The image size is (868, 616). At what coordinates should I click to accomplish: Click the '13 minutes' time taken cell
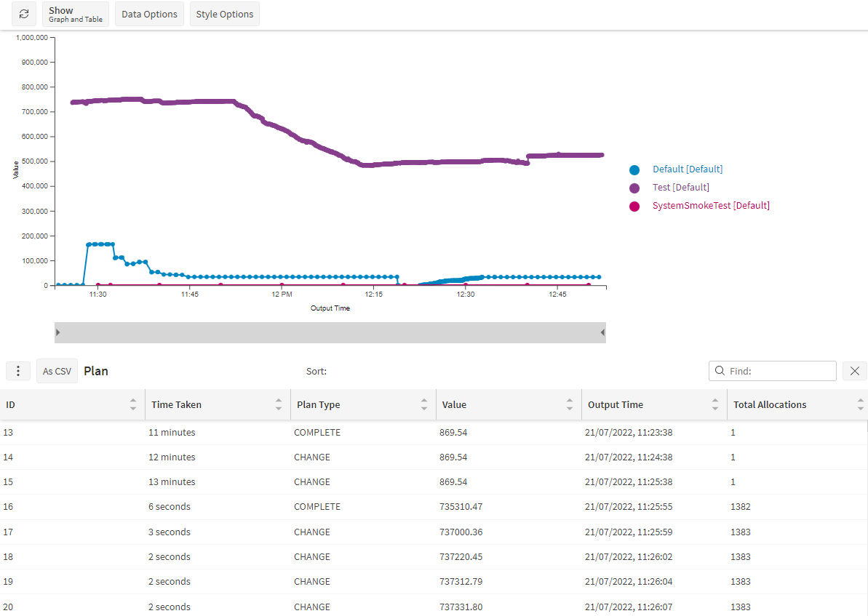(x=172, y=482)
